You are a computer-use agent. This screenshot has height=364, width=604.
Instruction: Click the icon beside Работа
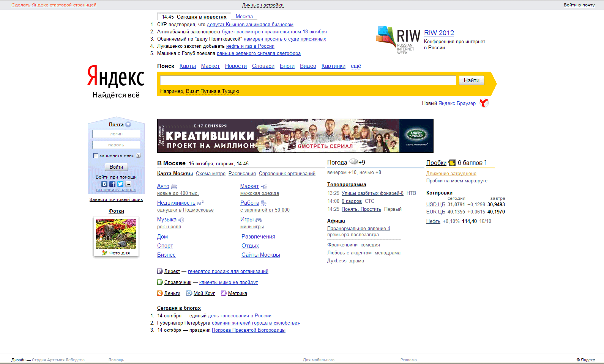tap(264, 203)
